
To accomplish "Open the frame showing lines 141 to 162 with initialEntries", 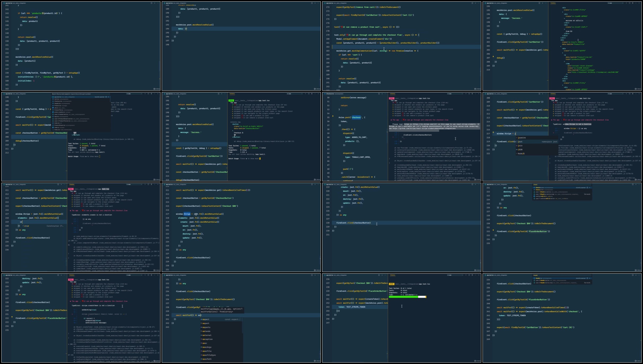I will (x=81, y=46).
